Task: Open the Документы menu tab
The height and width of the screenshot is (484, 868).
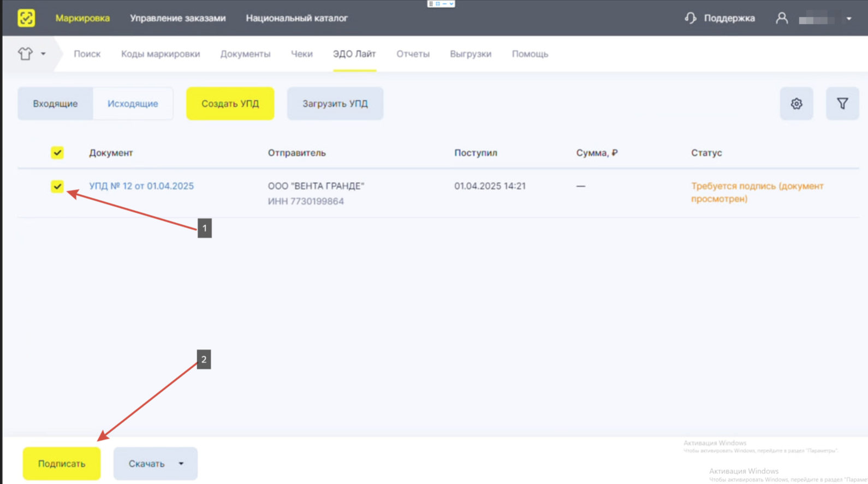Action: click(x=245, y=54)
